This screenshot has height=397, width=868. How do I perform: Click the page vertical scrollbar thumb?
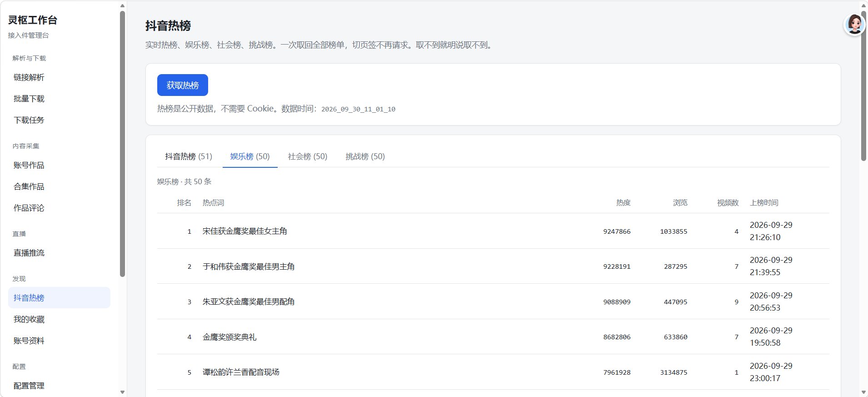point(863,85)
